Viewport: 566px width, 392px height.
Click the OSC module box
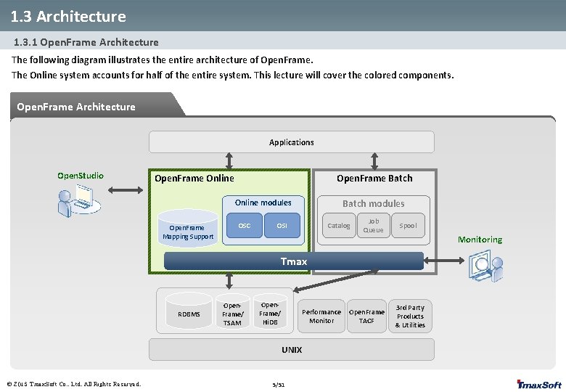(245, 226)
